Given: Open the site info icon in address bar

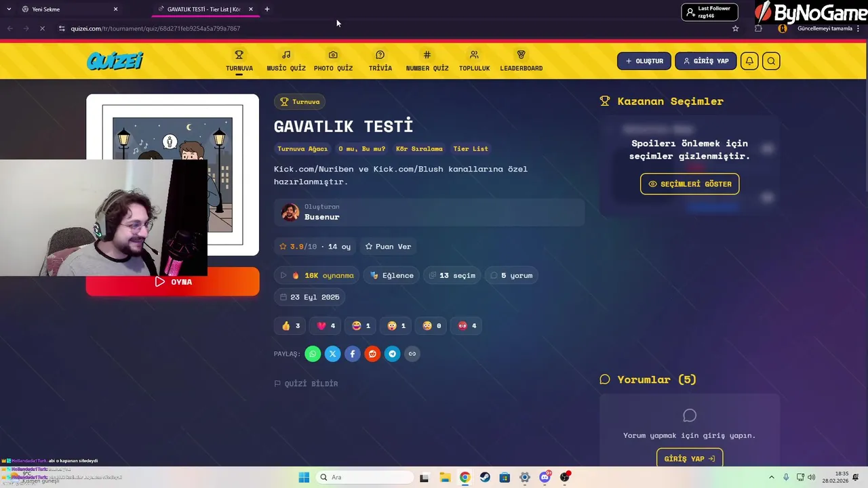Looking at the screenshot, I should pos(62,28).
